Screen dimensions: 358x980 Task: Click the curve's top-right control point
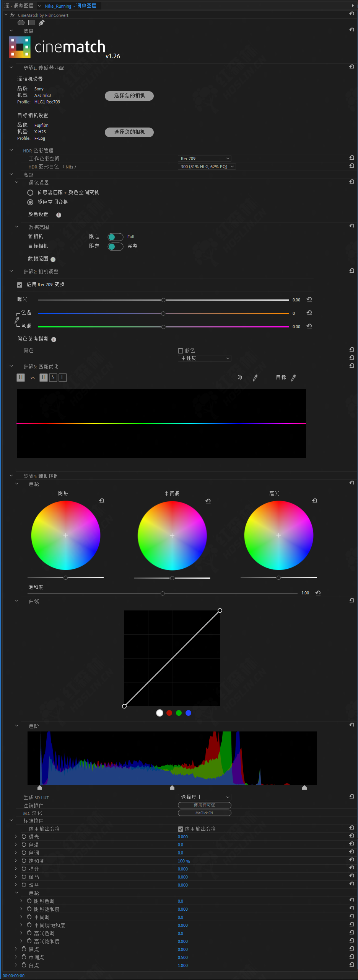pos(220,610)
